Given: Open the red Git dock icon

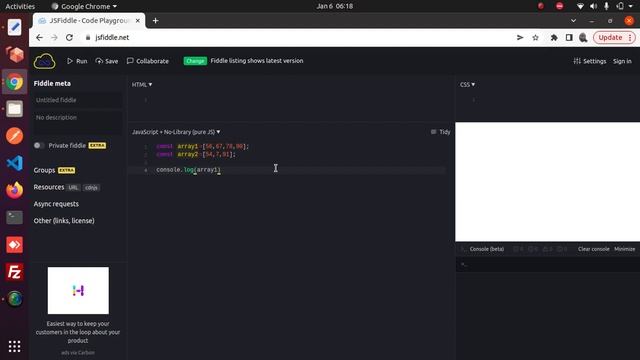Looking at the screenshot, I should [x=15, y=245].
